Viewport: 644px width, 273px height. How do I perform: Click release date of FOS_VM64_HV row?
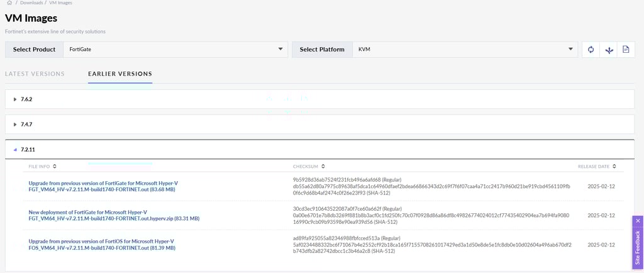coord(601,245)
